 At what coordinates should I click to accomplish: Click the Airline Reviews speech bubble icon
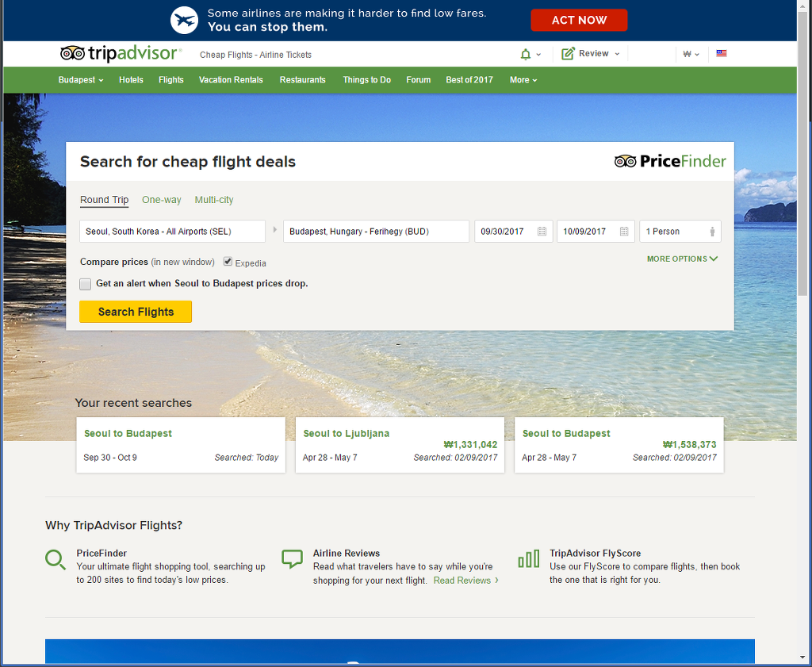click(x=292, y=559)
